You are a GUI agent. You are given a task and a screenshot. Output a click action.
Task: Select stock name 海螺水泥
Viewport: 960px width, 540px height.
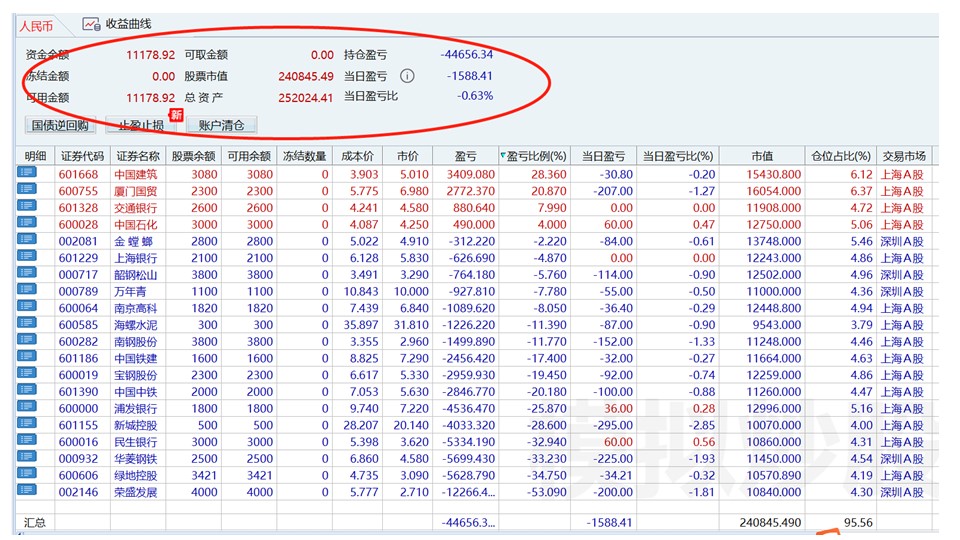[x=135, y=324]
